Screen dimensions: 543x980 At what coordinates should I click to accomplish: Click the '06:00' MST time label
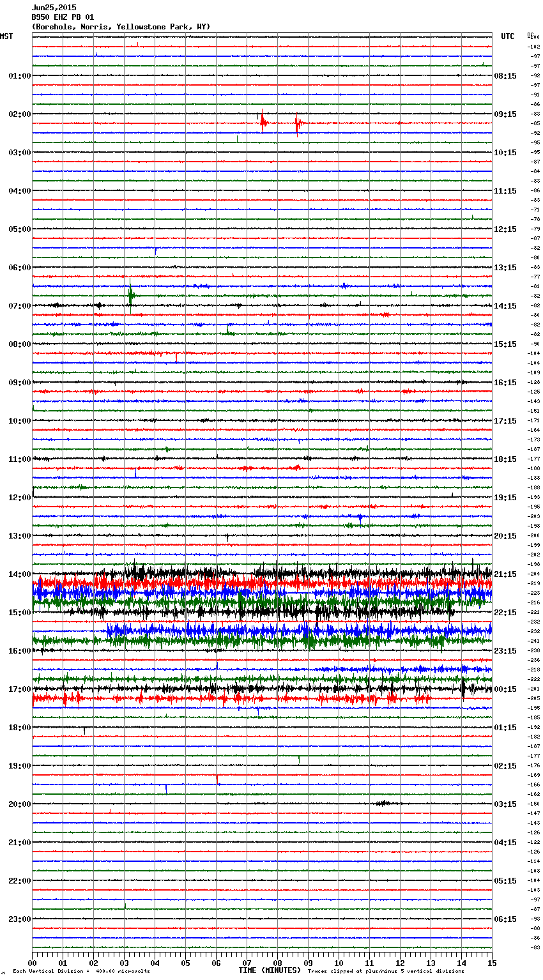coord(20,268)
